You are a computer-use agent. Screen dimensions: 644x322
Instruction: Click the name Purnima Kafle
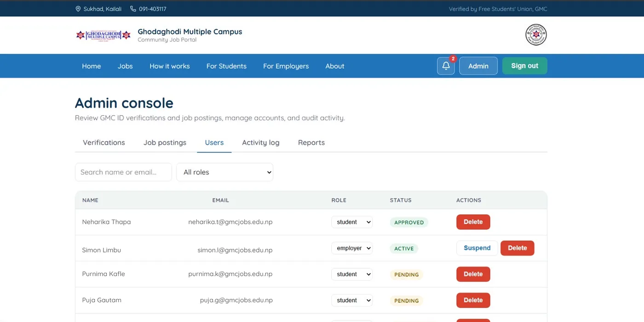point(103,274)
